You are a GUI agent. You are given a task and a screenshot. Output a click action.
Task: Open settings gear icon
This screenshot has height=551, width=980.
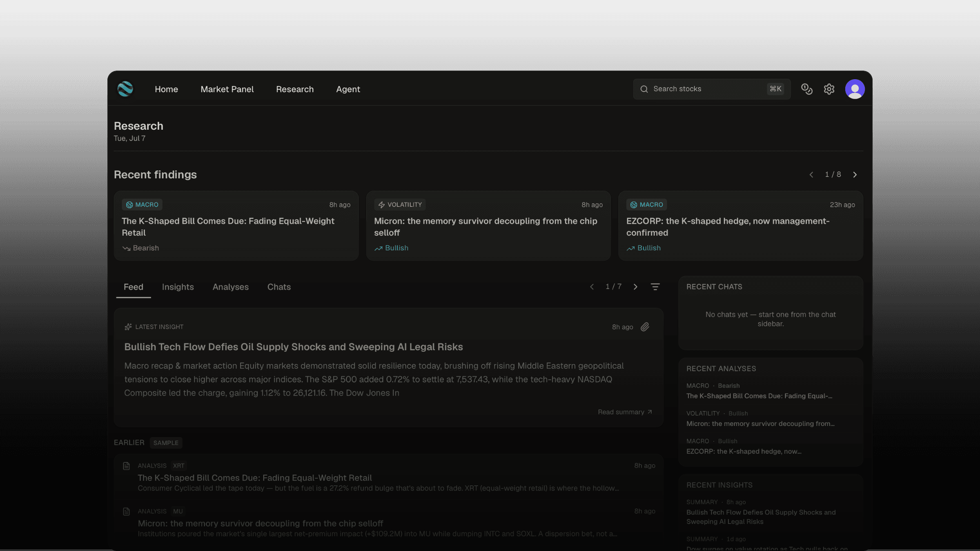pos(829,89)
